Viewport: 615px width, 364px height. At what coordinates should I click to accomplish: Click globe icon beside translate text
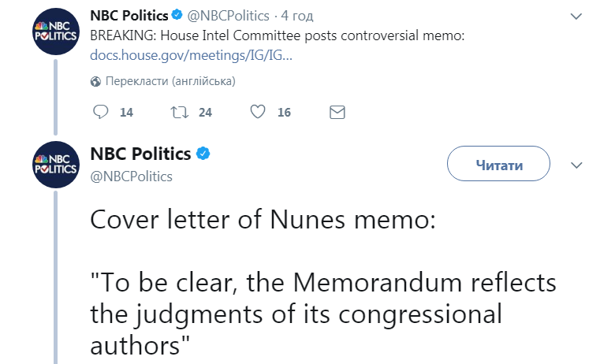[x=95, y=81]
